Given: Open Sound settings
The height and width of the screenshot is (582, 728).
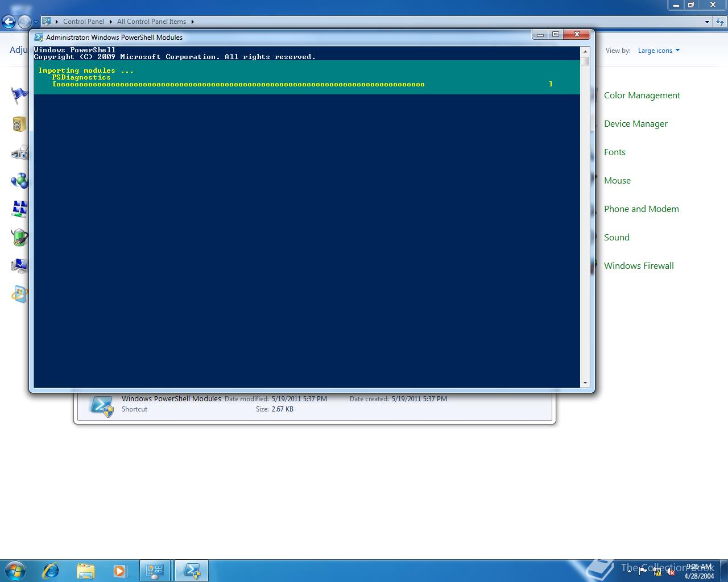Looking at the screenshot, I should [x=617, y=238].
